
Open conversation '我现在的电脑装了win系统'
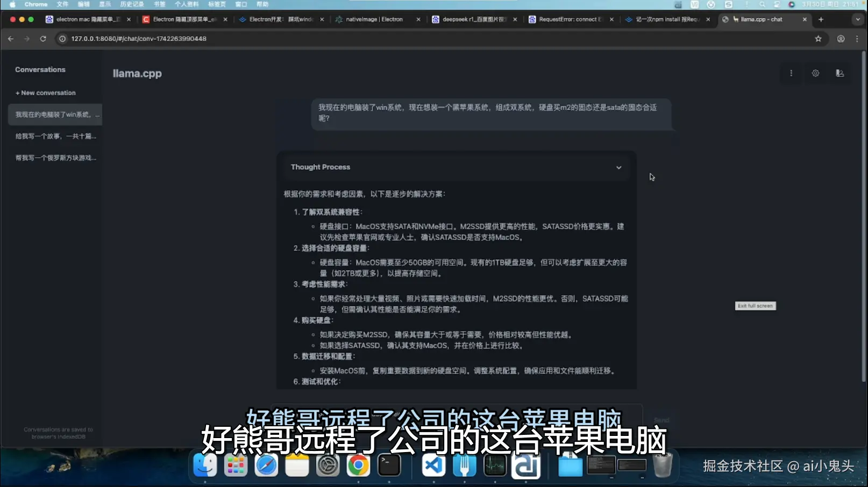click(55, 114)
